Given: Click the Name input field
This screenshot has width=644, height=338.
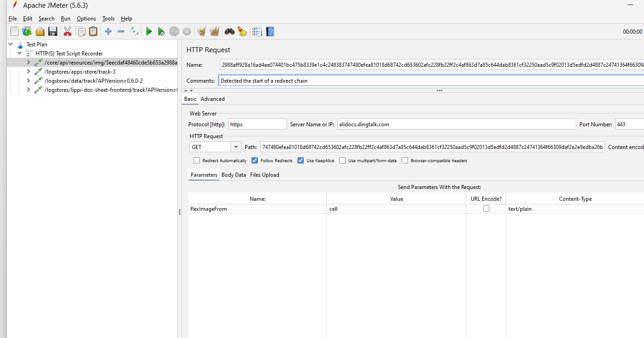Looking at the screenshot, I should pyautogui.click(x=432, y=65).
